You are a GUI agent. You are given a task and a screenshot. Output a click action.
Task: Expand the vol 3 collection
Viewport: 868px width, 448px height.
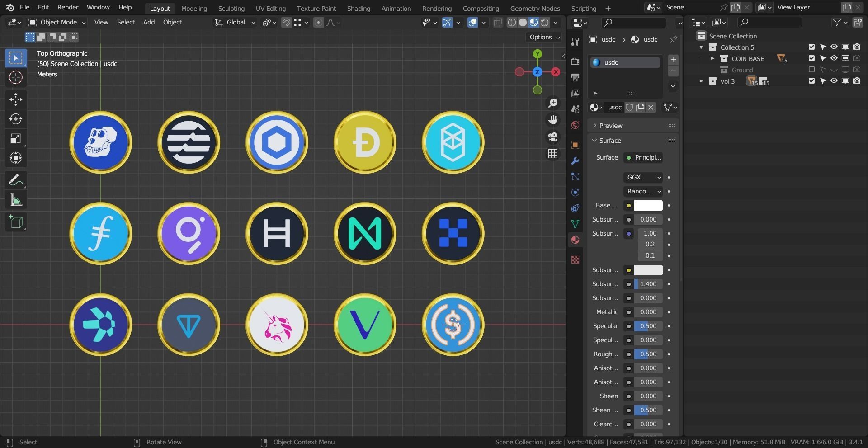coord(701,81)
